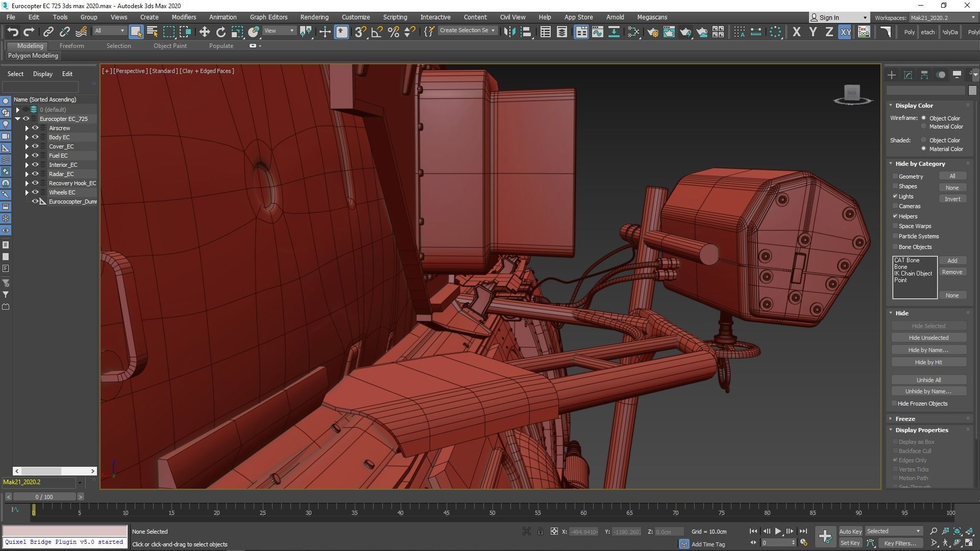
Task: Select Shaded Object Color radio button
Action: coord(923,140)
